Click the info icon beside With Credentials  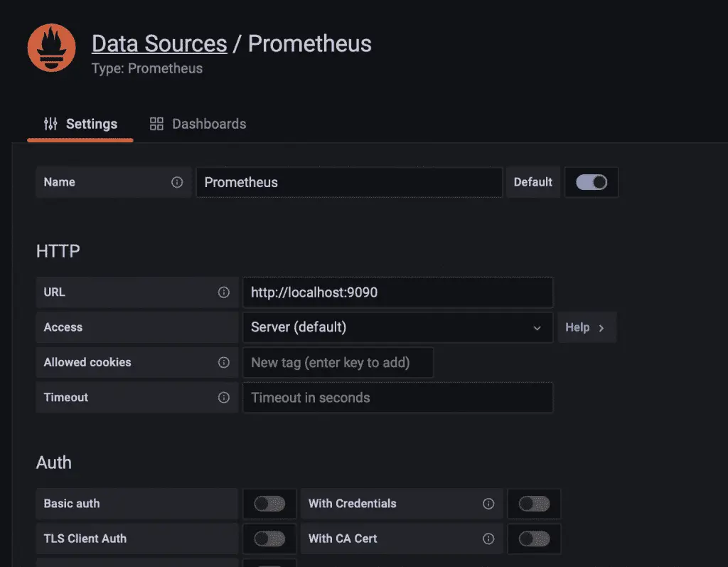coord(488,504)
